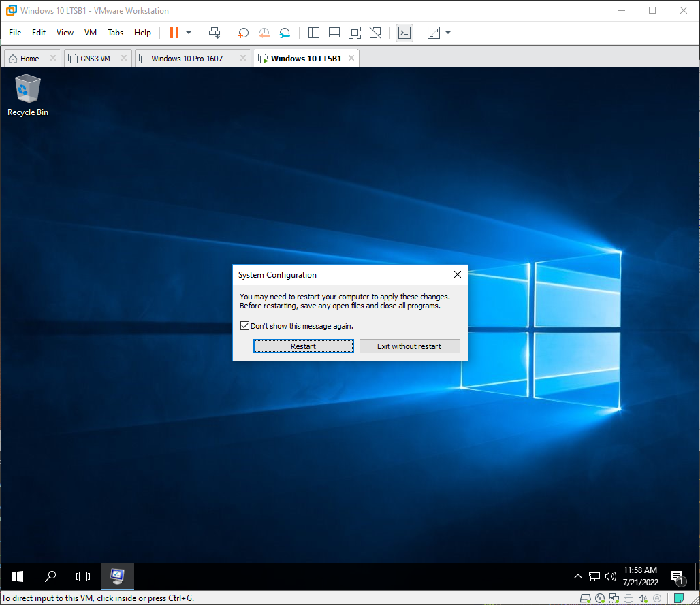Click the sound card device status icon
The image size is (700, 605).
(x=643, y=598)
